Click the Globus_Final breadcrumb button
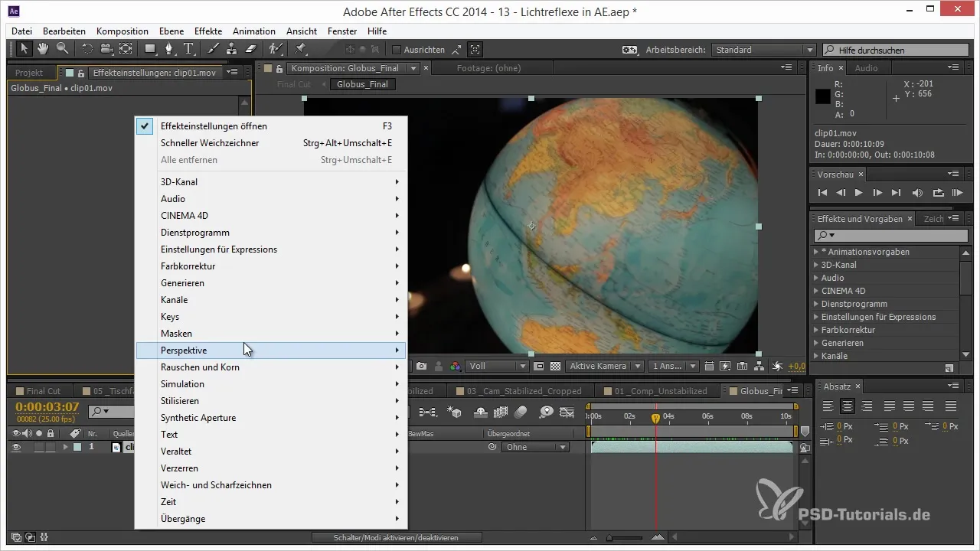Image resolution: width=980 pixels, height=551 pixels. point(363,84)
